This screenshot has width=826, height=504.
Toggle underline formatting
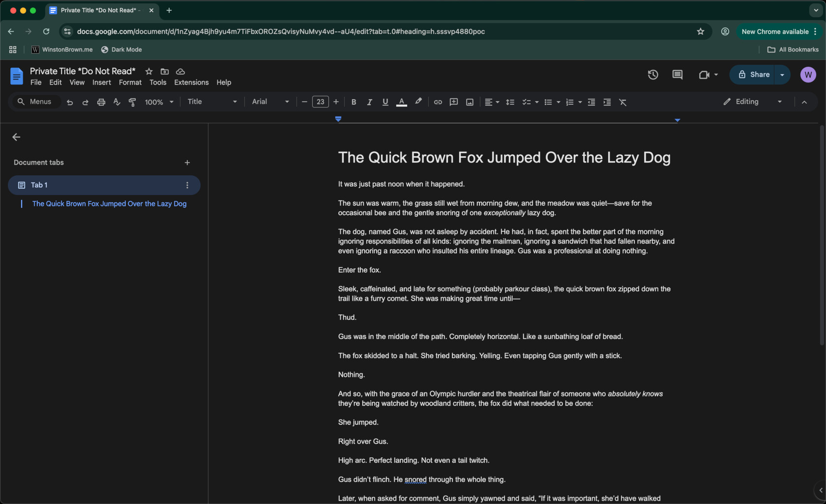385,102
